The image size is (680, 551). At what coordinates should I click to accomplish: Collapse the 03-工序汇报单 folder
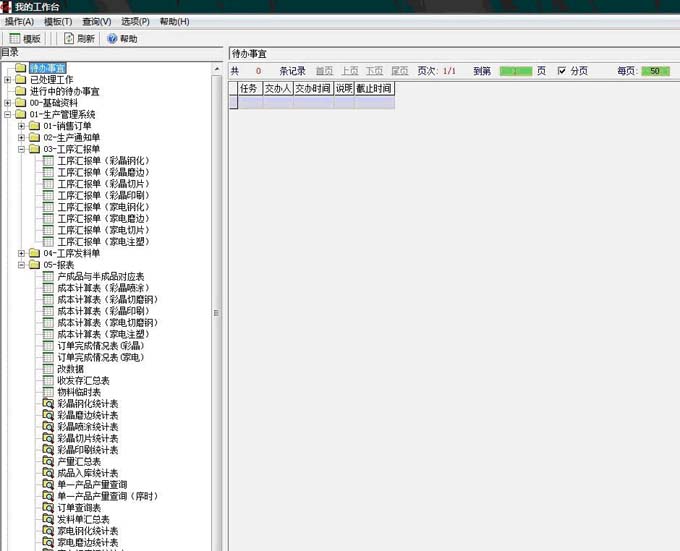(22, 149)
